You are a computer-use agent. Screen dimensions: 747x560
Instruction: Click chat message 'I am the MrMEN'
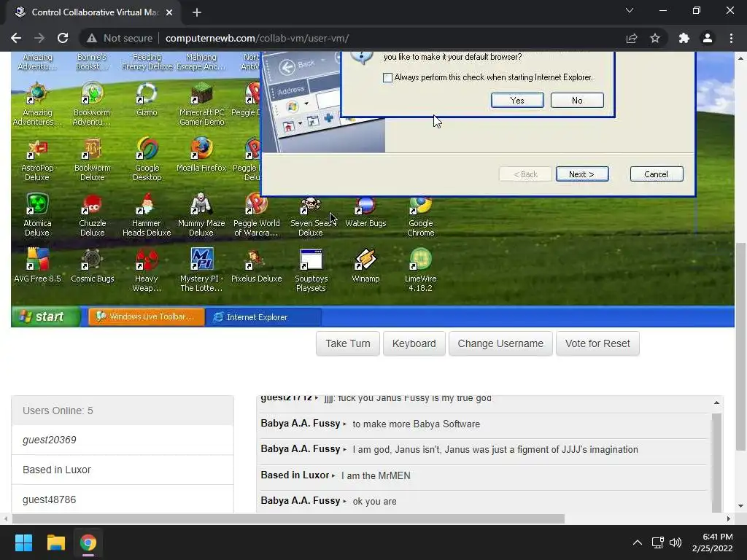click(x=376, y=475)
